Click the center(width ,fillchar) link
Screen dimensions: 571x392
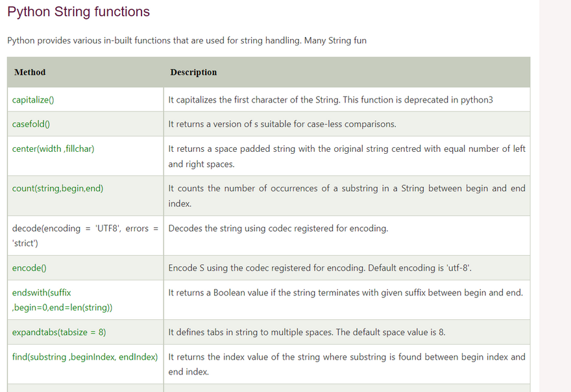[53, 149]
